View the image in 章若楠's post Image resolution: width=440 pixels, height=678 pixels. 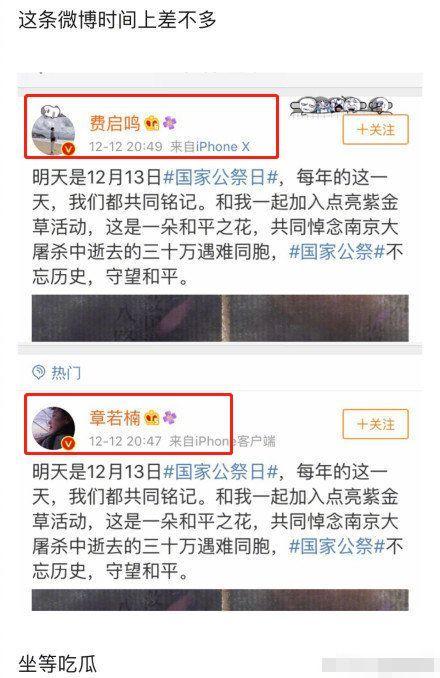220,600
